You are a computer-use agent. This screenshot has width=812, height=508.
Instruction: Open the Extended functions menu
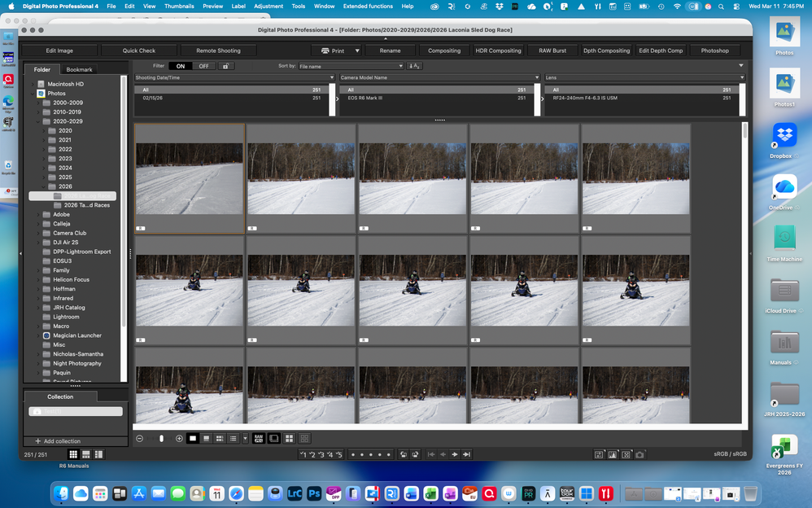(x=368, y=7)
